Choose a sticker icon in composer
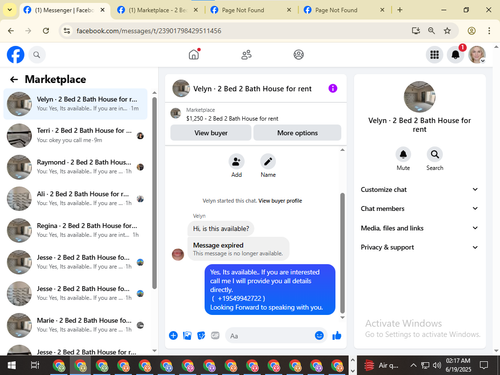This screenshot has height=375, width=500. 201,335
